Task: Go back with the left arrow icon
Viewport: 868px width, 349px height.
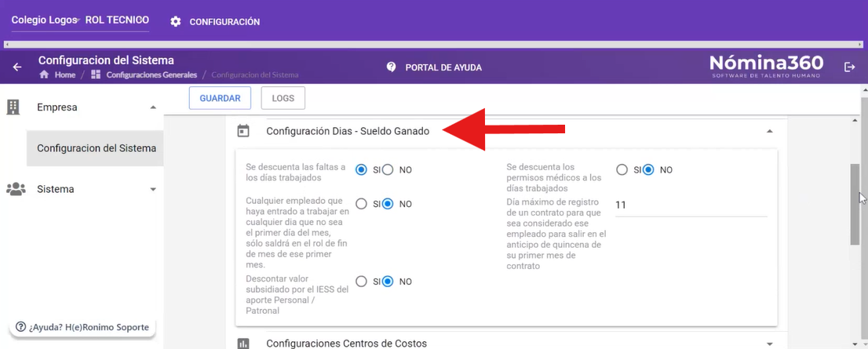Action: tap(17, 67)
